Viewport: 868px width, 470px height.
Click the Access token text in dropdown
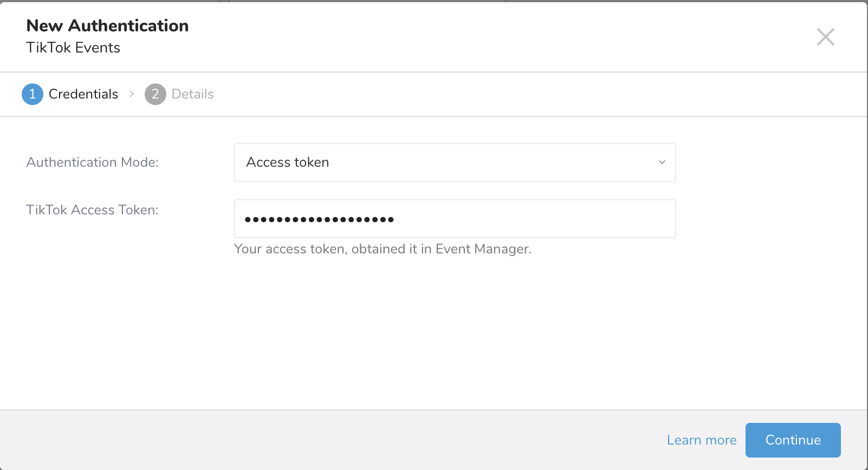(x=287, y=162)
